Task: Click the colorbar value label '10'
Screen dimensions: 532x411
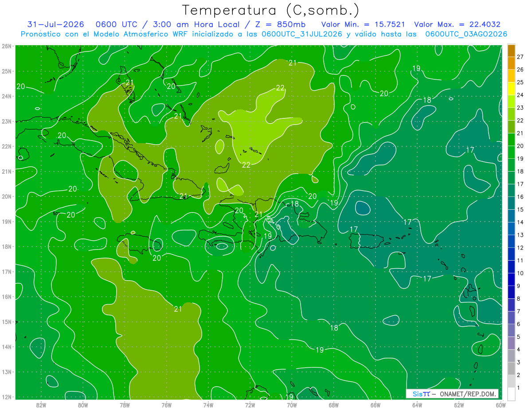Action: point(520,273)
